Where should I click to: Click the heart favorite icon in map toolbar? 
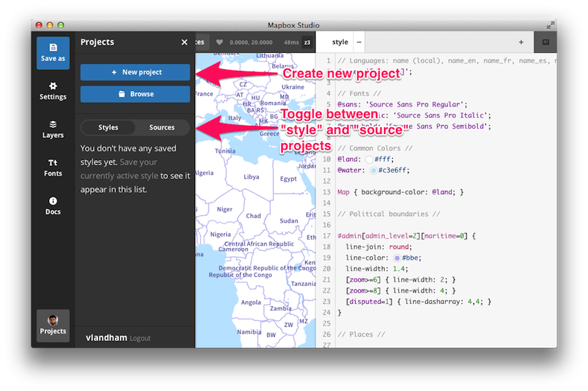[x=220, y=42]
